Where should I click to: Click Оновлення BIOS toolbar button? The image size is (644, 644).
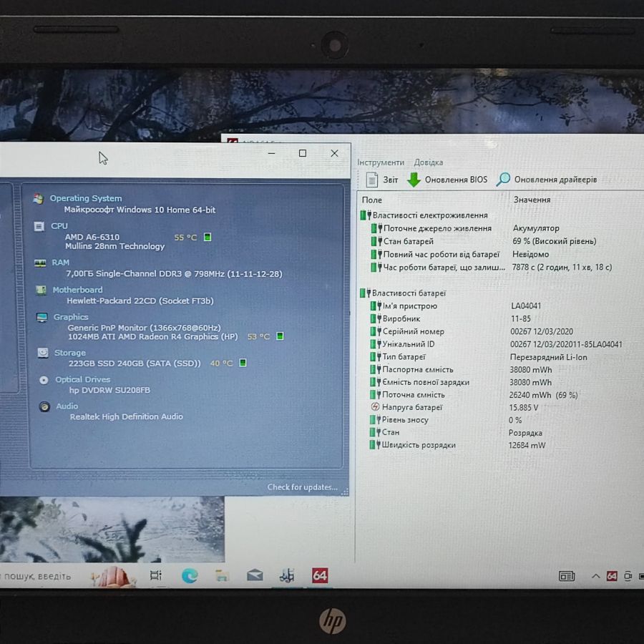point(447,180)
